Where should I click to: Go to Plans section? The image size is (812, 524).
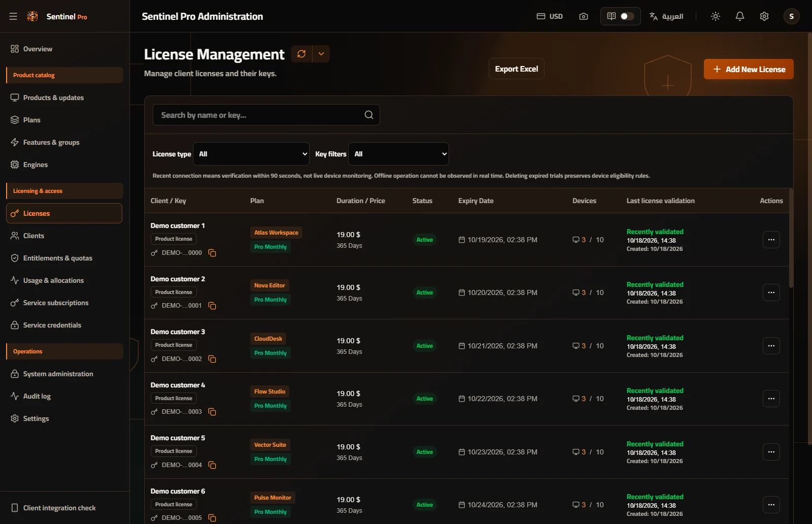(x=64, y=120)
